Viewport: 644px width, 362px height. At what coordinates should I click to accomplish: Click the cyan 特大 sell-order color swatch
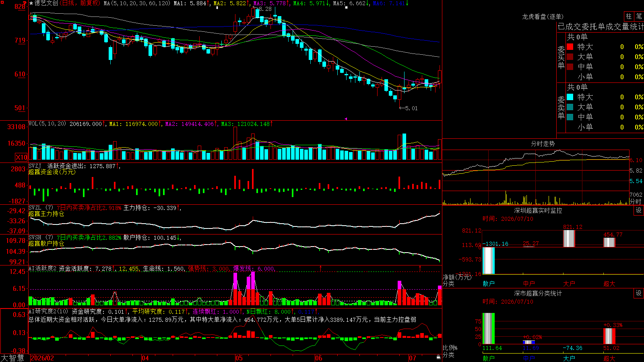click(x=570, y=97)
